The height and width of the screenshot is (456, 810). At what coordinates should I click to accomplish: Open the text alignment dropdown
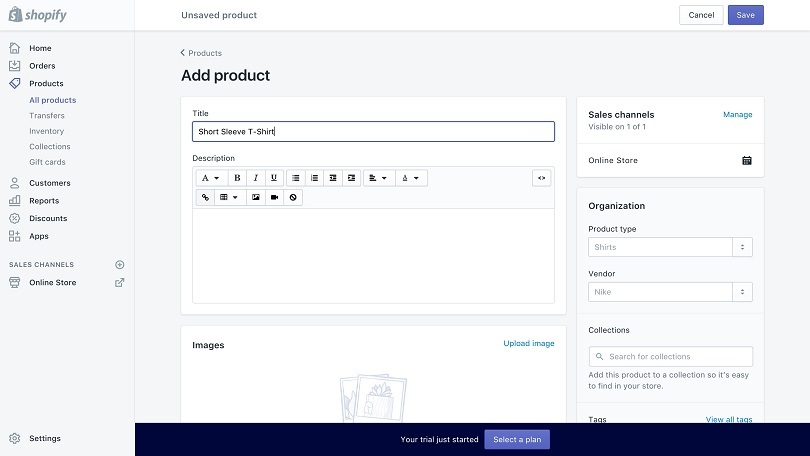(x=379, y=178)
